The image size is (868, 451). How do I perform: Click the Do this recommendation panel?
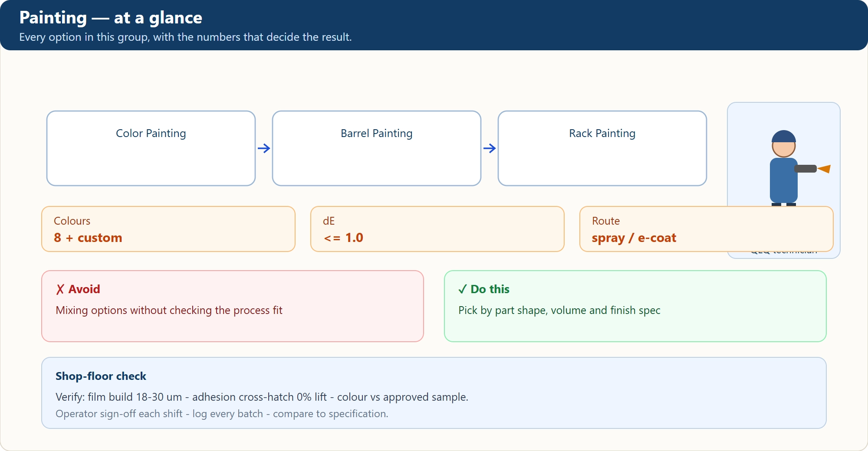coord(635,306)
